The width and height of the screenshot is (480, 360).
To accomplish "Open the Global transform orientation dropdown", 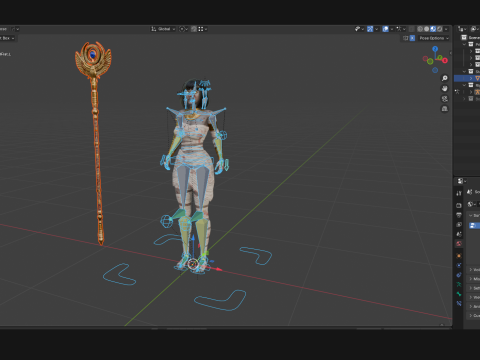I will pyautogui.click(x=163, y=29).
